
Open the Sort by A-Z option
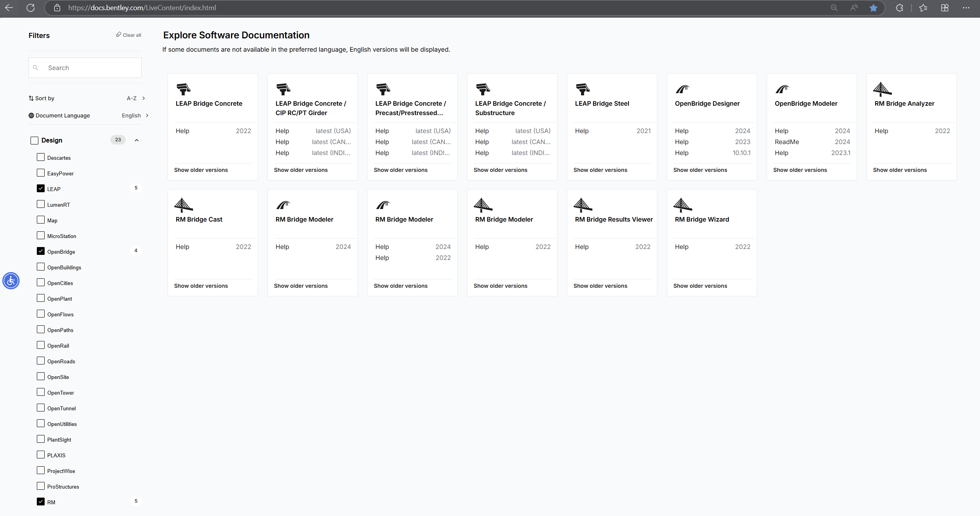136,98
